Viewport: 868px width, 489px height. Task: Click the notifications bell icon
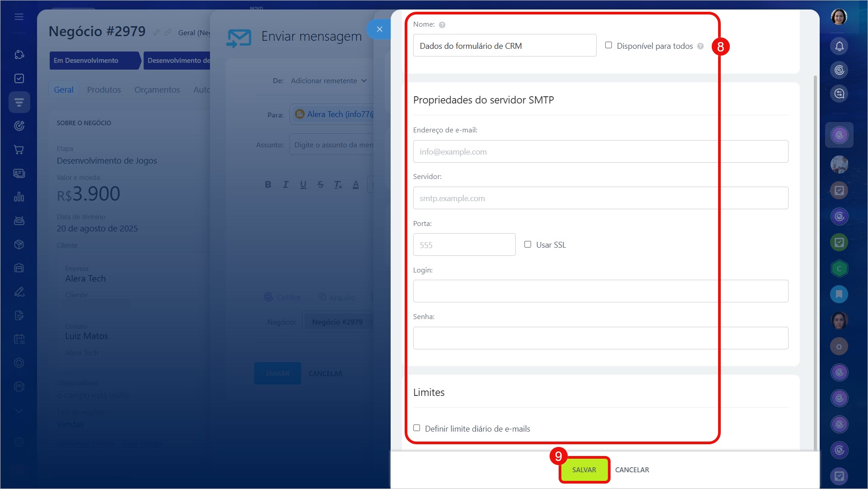[x=839, y=46]
